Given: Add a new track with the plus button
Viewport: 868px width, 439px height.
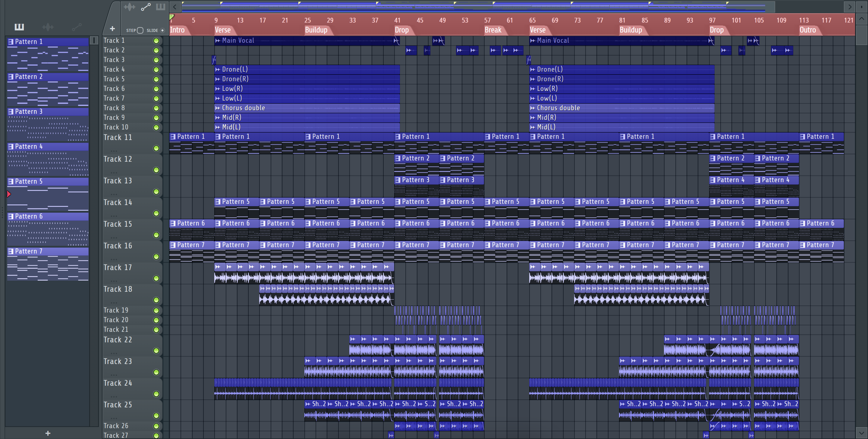Looking at the screenshot, I should (x=112, y=29).
